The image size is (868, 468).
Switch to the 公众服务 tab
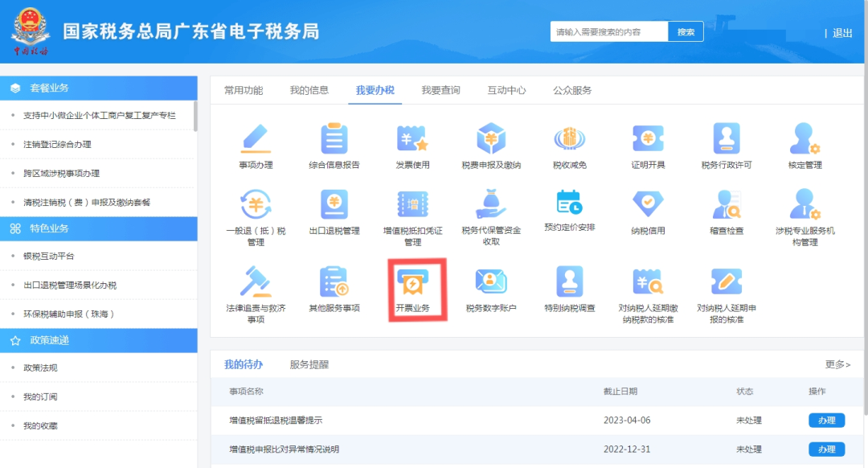572,90
